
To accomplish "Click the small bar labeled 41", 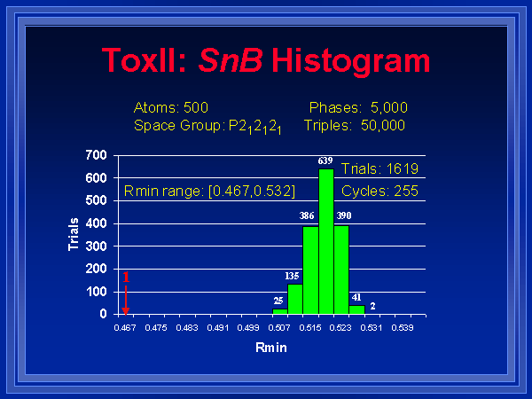I will (x=356, y=309).
